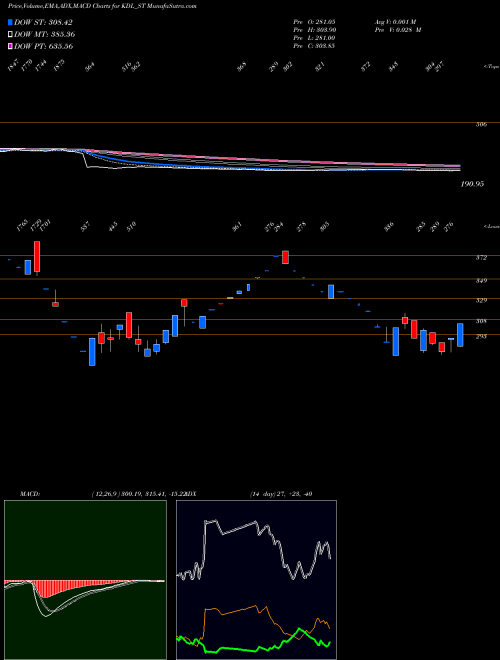Viewport: 500px width, 660px height.
Task: Click the ADX '(14 day) 27, +23, -40' values
Action: 281,494
